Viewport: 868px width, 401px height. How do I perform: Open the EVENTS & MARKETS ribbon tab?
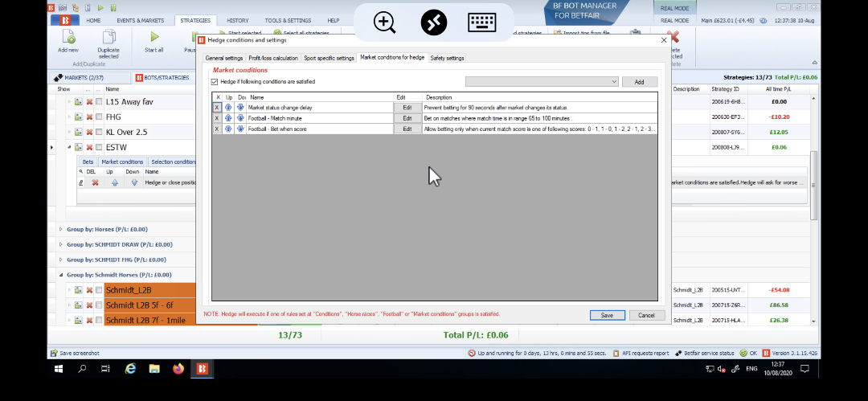tap(140, 21)
